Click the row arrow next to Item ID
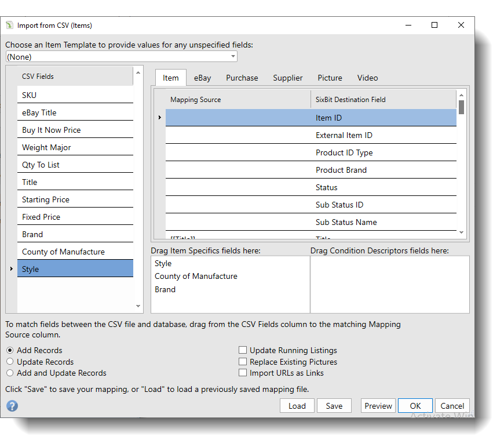Viewport: 504px width, 447px height. (159, 117)
